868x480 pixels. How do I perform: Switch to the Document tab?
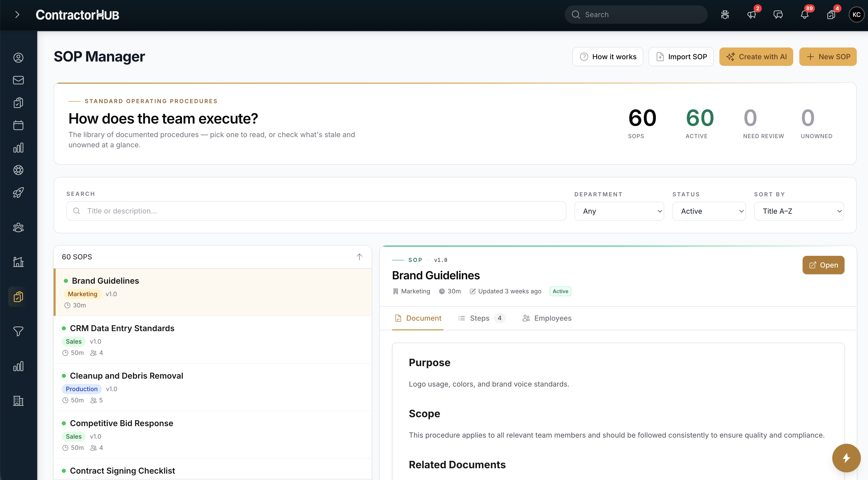pos(418,318)
